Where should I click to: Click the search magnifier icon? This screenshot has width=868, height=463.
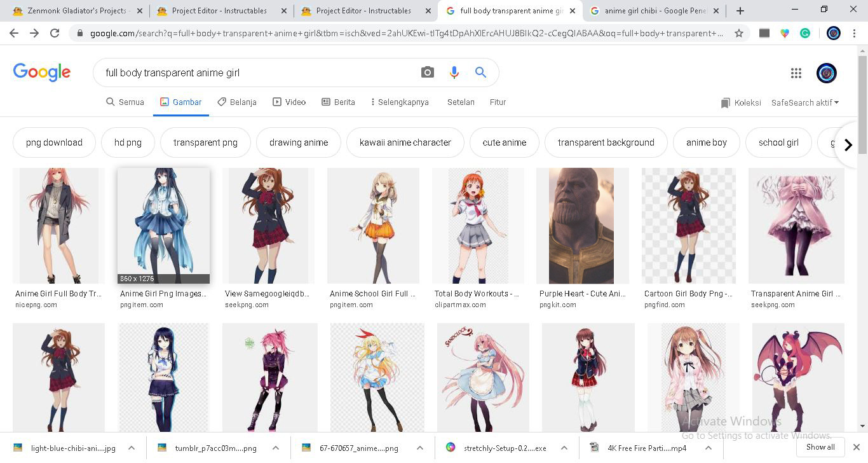(x=480, y=72)
